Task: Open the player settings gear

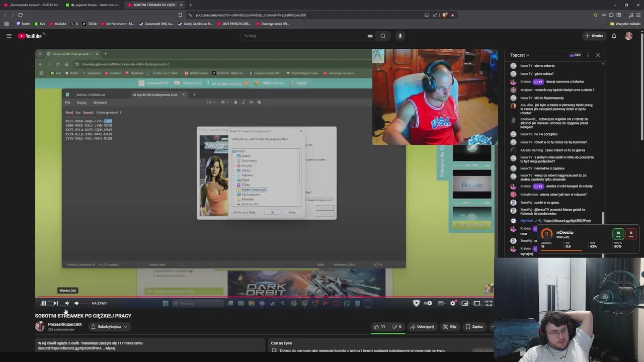Action: 453,303
